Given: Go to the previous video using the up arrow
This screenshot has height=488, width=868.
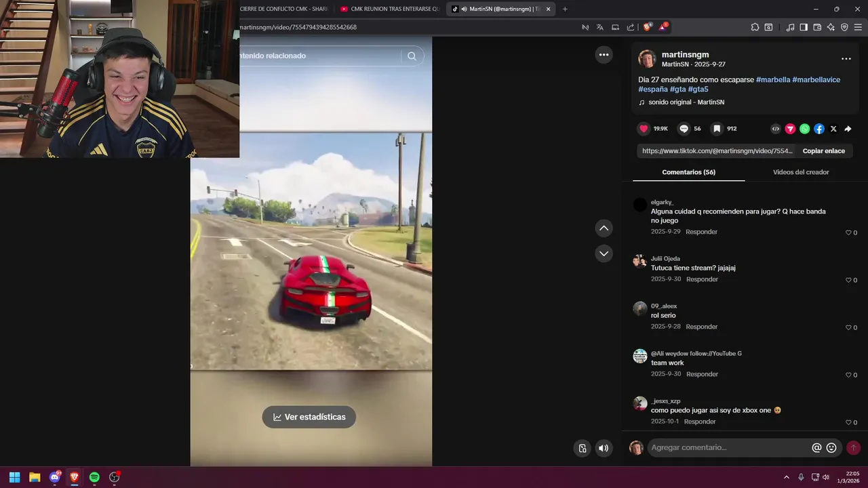Looking at the screenshot, I should (604, 228).
